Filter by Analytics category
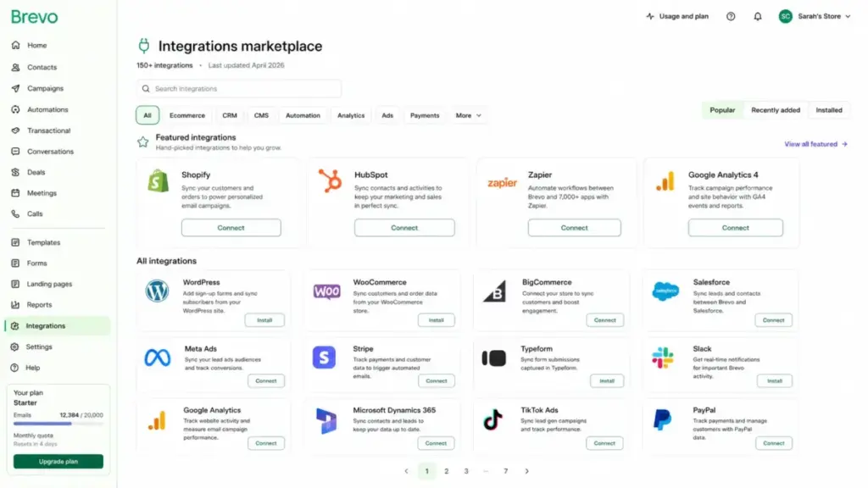Screen dimensions: 868x488 click(x=351, y=115)
